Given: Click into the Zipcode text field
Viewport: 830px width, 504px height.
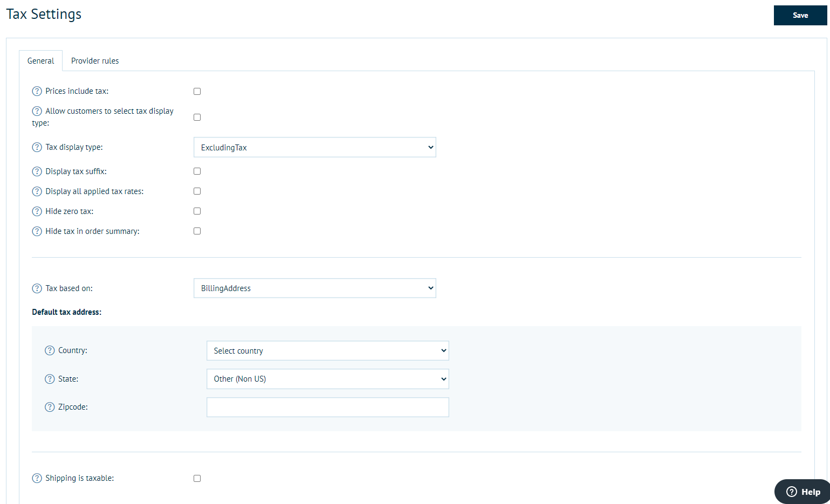Looking at the screenshot, I should coord(327,407).
